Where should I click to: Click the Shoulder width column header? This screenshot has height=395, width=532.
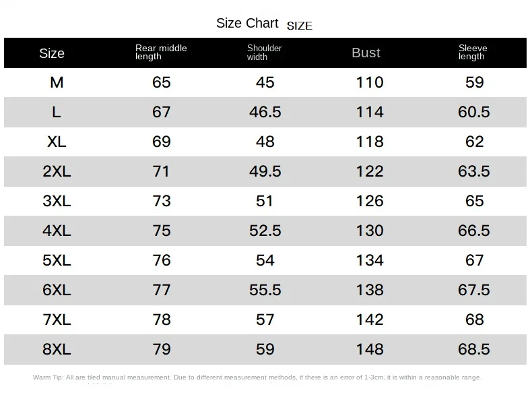(x=264, y=53)
